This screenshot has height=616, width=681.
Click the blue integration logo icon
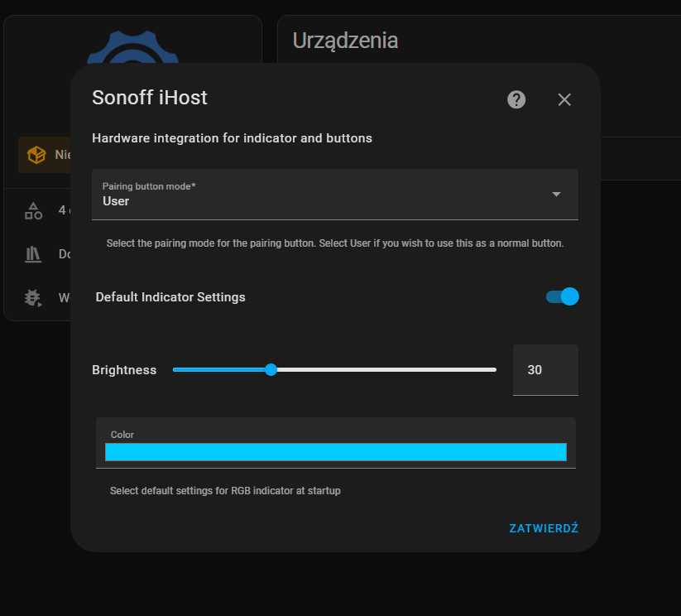[133, 47]
